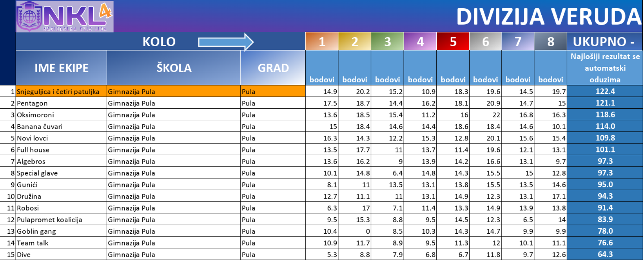Click the NKL4 quiz league logo
The image size is (644, 260).
(x=65, y=17)
